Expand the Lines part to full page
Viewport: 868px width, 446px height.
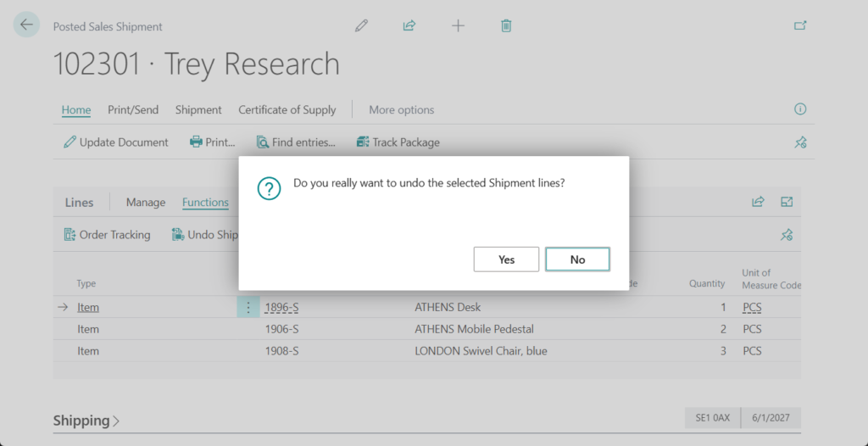787,202
